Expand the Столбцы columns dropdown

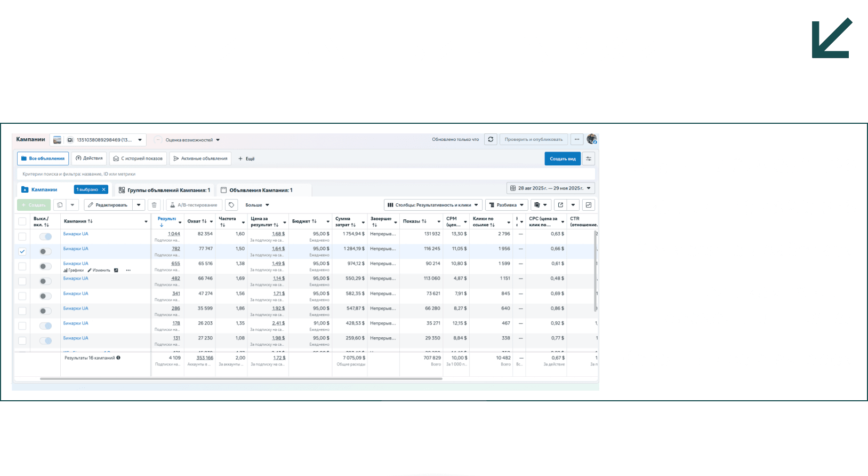[x=433, y=205]
